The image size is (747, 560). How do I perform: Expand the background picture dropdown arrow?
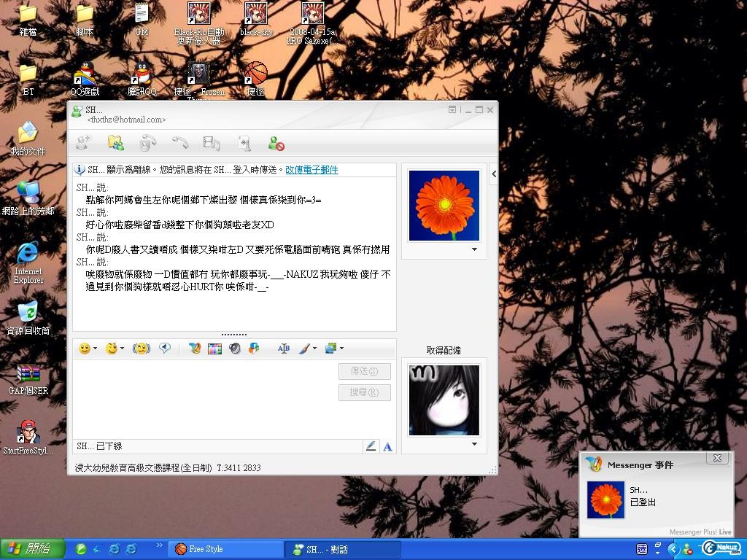[x=341, y=349]
